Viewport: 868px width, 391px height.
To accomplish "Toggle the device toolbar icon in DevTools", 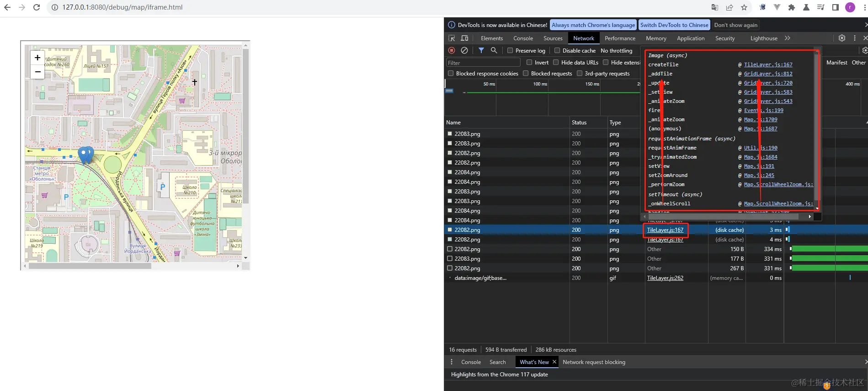I will pos(464,38).
